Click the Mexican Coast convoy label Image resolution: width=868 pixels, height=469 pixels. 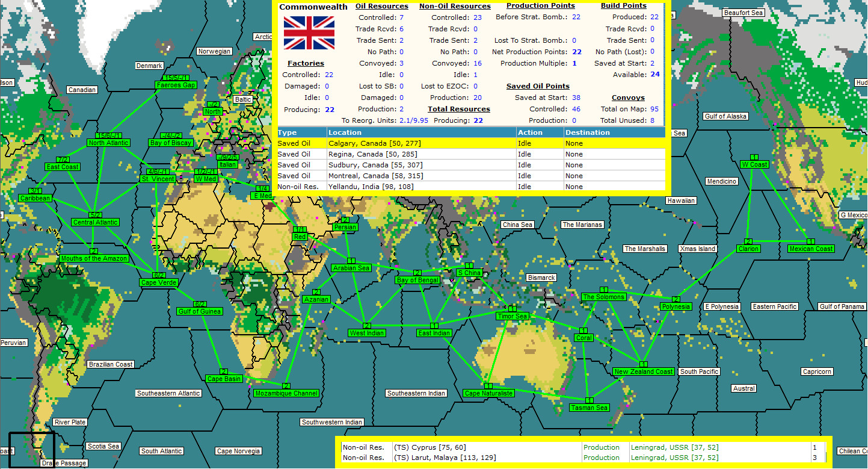coord(811,249)
